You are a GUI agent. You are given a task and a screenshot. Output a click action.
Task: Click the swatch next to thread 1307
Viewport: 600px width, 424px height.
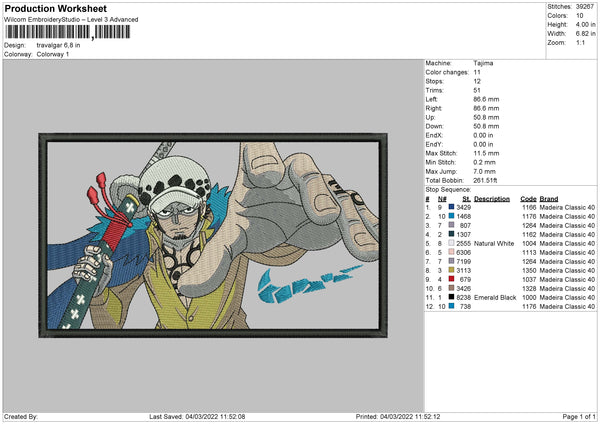click(x=452, y=235)
